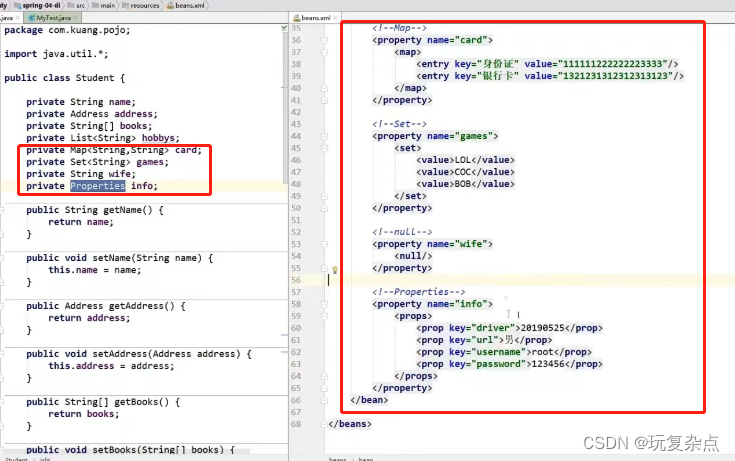The image size is (735, 461).
Task: Click the resources folder icon in breadcrumb
Action: click(126, 6)
